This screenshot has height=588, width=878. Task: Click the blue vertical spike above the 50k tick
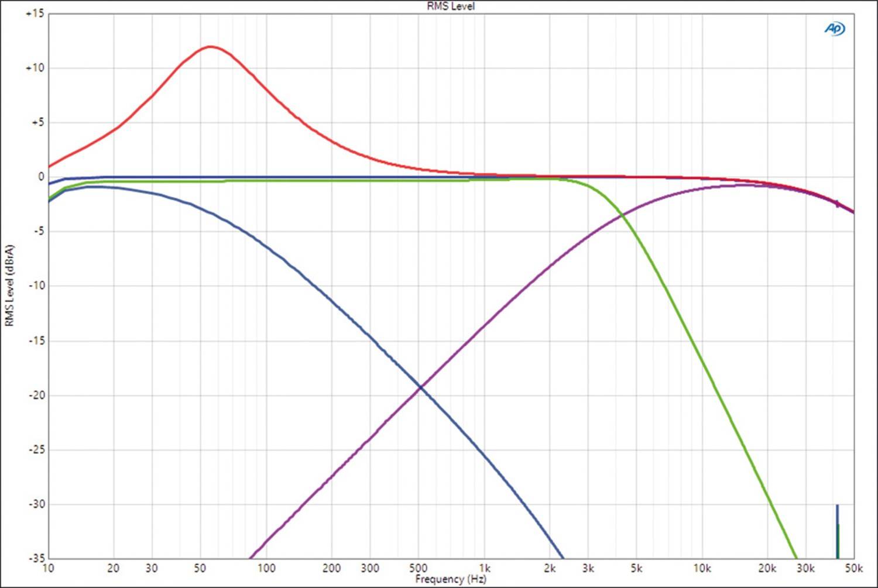[837, 531]
